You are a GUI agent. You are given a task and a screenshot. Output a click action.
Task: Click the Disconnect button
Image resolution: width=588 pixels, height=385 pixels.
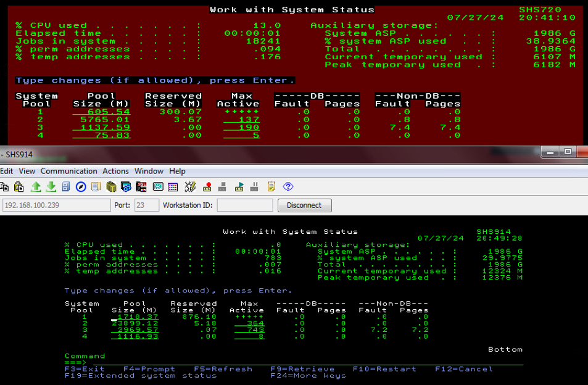[x=305, y=205]
